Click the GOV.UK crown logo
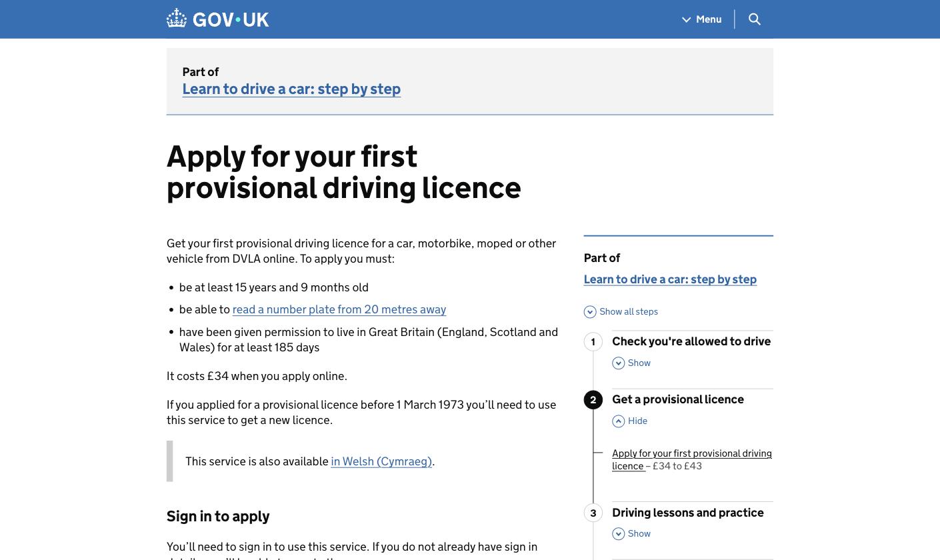 tap(217, 19)
